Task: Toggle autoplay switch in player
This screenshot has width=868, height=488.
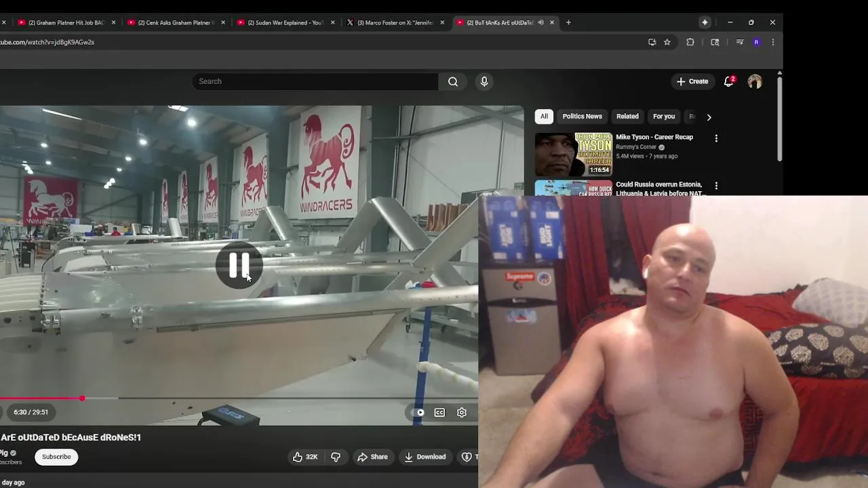Action: pos(417,412)
